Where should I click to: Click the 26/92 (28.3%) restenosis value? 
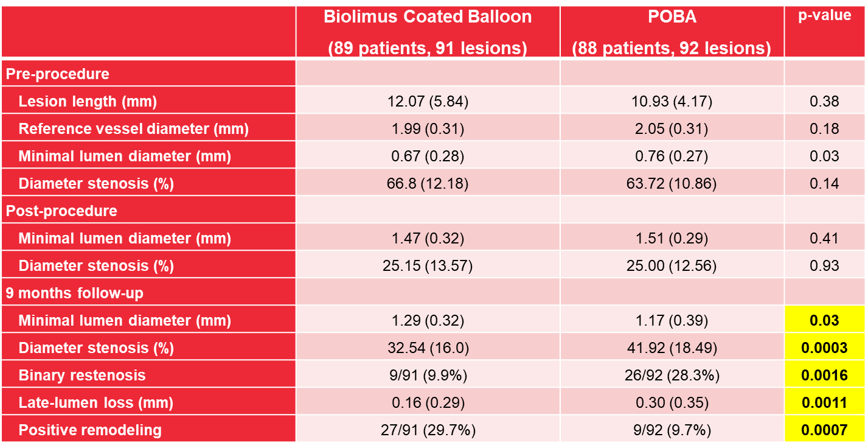click(x=672, y=375)
